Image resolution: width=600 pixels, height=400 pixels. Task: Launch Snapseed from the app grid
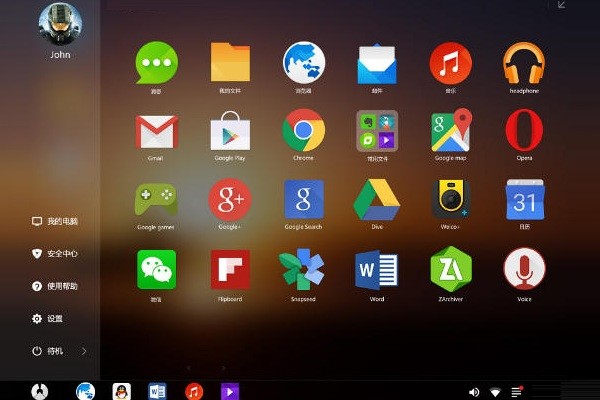(x=303, y=269)
